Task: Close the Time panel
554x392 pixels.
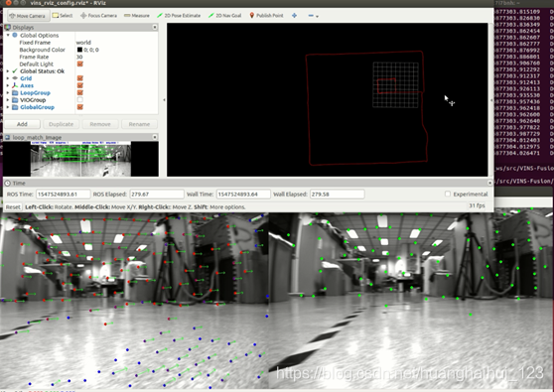Action: [x=489, y=183]
